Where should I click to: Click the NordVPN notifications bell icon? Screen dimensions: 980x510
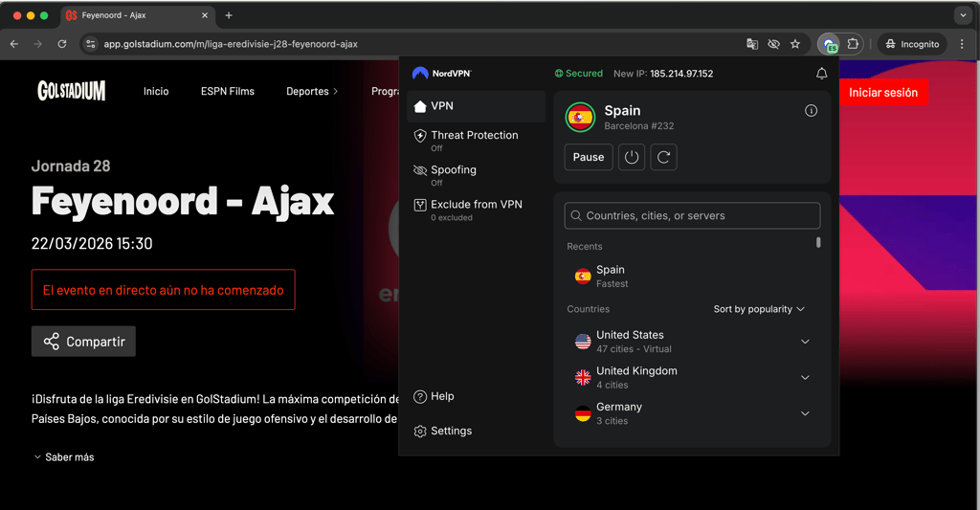(821, 74)
